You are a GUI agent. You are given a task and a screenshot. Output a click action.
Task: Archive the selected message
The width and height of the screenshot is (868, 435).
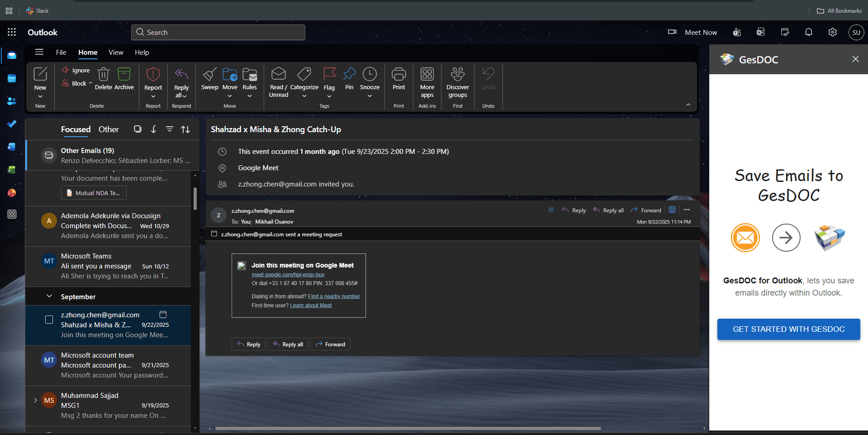(124, 78)
